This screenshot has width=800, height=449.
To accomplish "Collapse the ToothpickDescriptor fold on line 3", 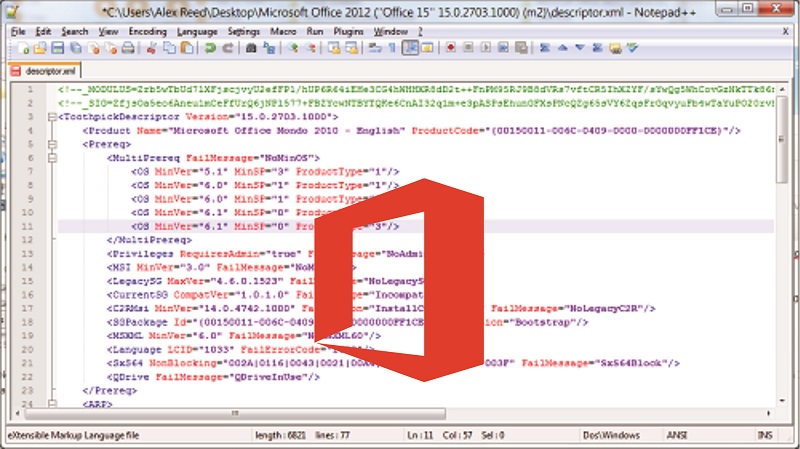I will point(52,117).
